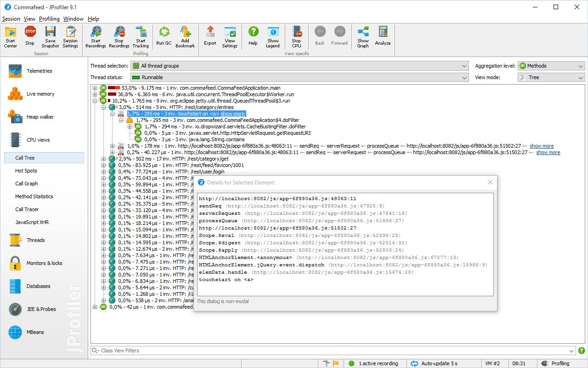This screenshot has width=588, height=368.
Task: Open the Aggregation level dropdown
Action: point(551,66)
